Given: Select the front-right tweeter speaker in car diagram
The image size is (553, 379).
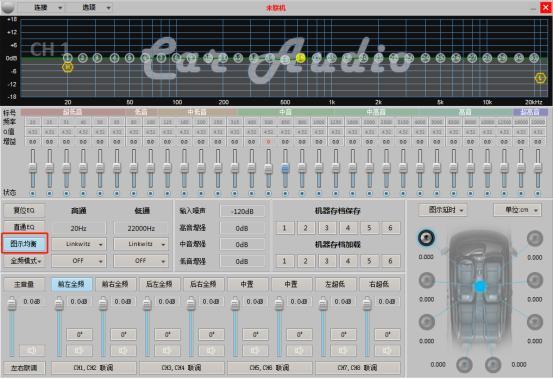Looking at the screenshot, I should click(x=535, y=239).
